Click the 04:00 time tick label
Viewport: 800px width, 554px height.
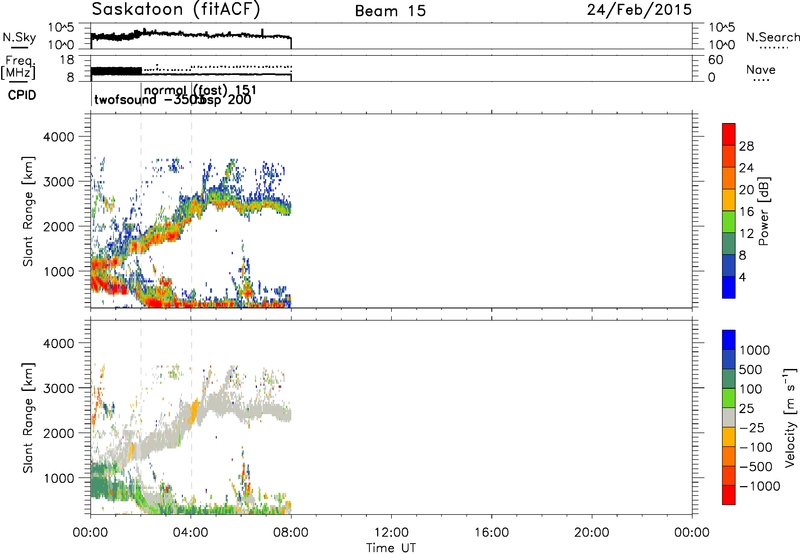tap(190, 533)
